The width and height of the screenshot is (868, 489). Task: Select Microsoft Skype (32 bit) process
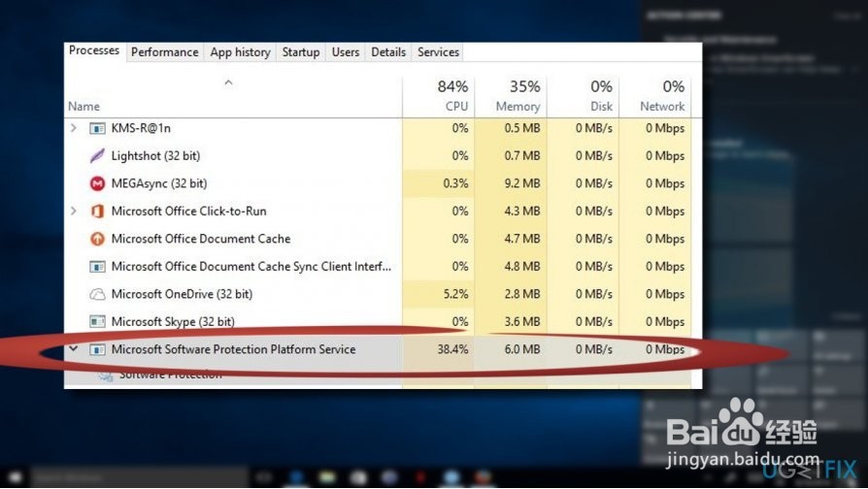[x=378, y=321]
